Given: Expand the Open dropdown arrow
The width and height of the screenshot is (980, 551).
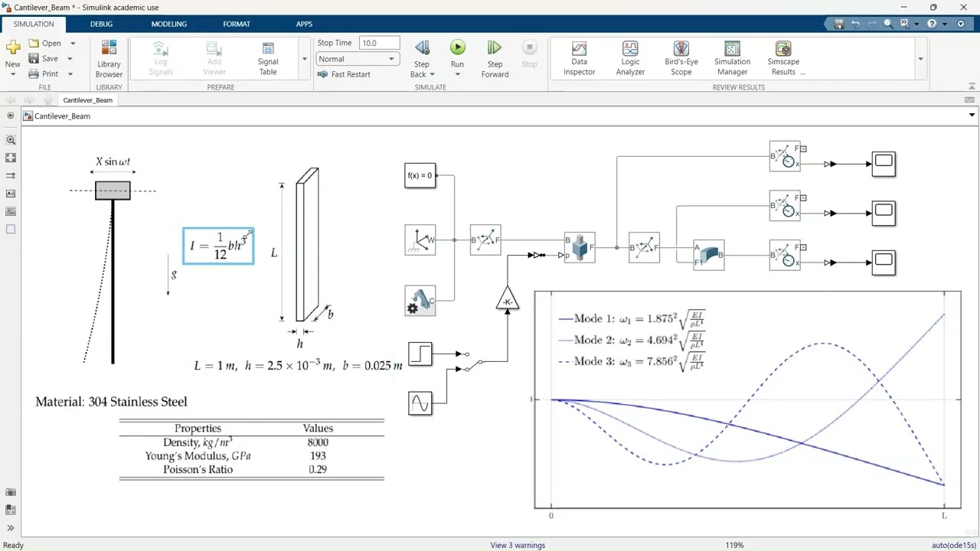Looking at the screenshot, I should tap(73, 43).
